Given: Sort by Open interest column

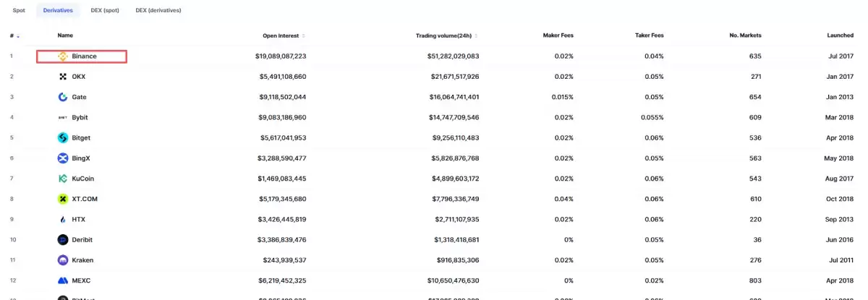Looking at the screenshot, I should tap(284, 35).
